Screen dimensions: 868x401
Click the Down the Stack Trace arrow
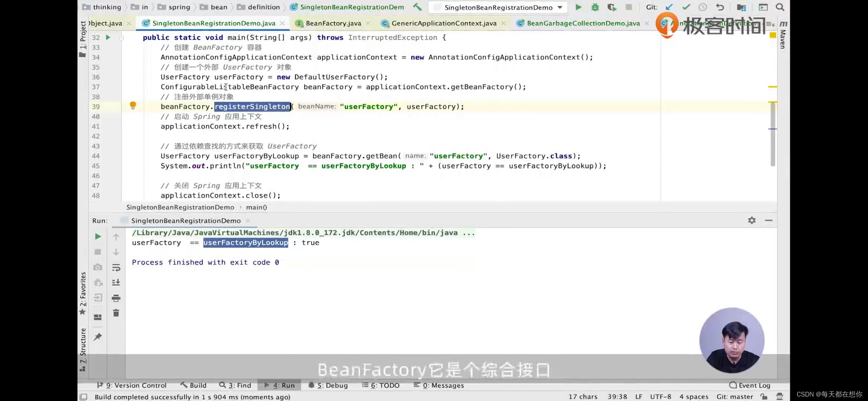click(x=116, y=252)
